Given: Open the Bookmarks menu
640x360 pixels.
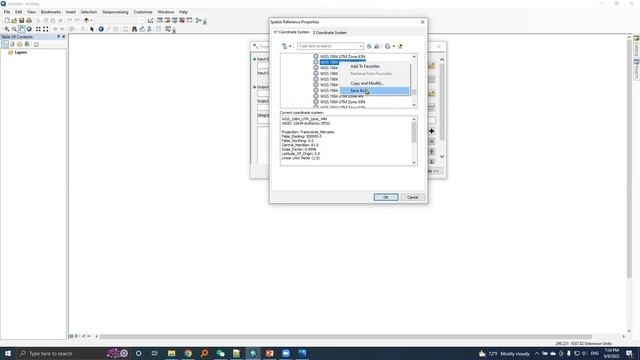Looking at the screenshot, I should pyautogui.click(x=51, y=12).
